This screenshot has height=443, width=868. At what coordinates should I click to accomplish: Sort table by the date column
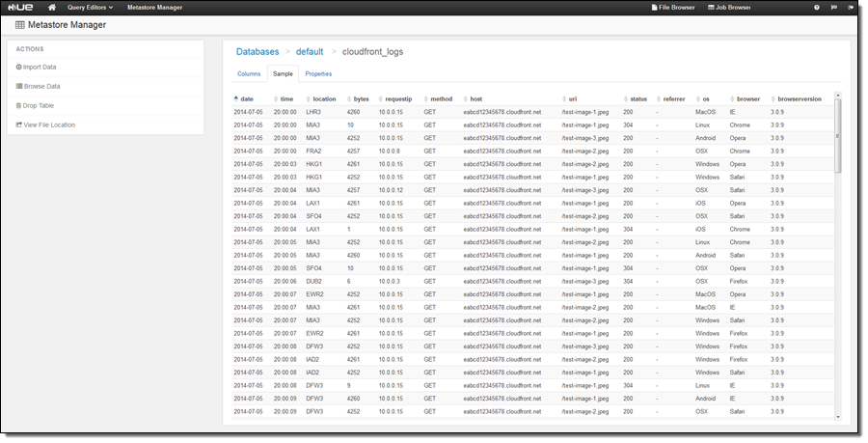tap(246, 98)
